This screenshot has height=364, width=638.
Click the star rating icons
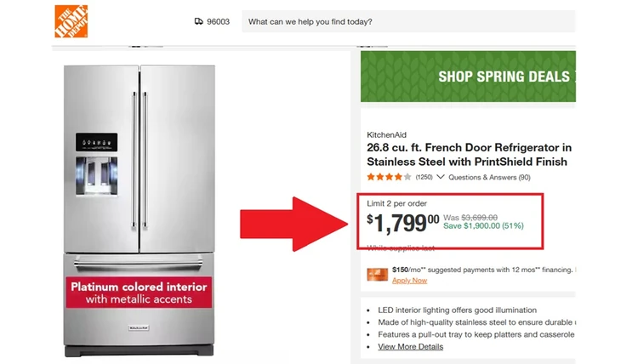389,177
